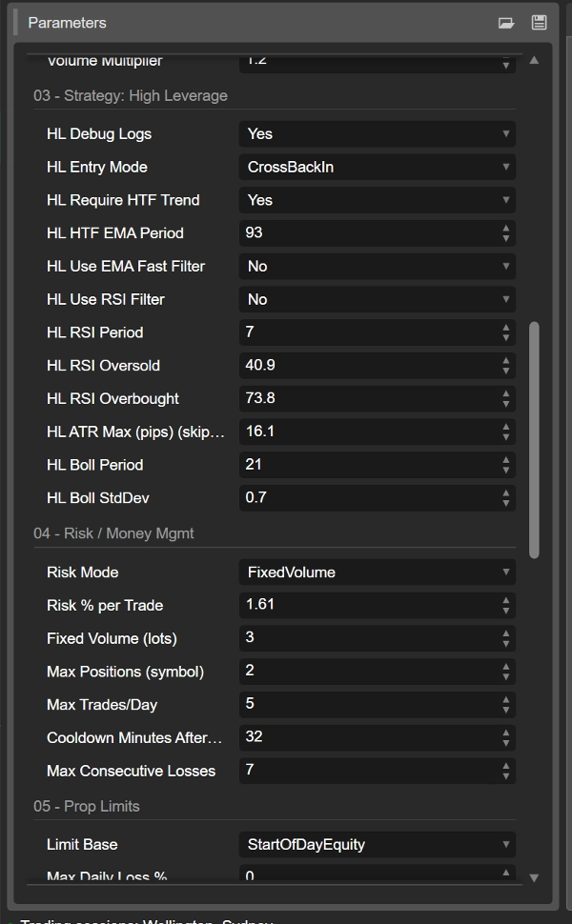Increase HL HTF EMA Period with up arrow
The width and height of the screenshot is (572, 924).
pos(506,228)
